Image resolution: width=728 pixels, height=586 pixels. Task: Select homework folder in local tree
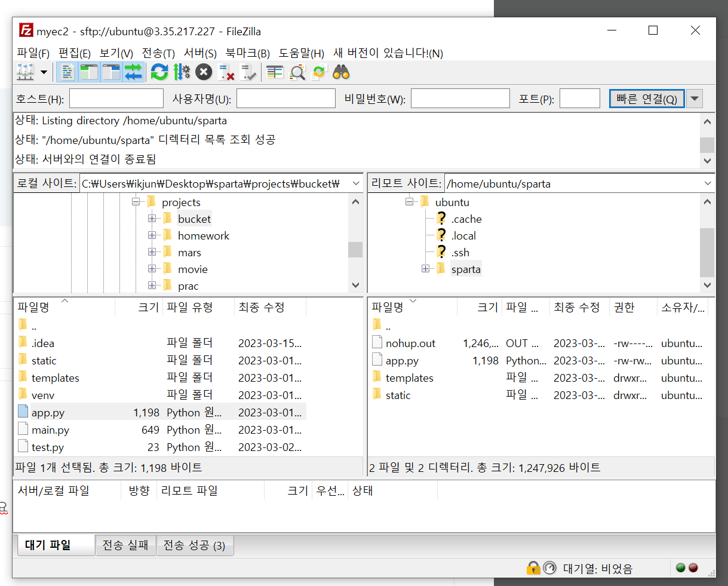point(204,236)
